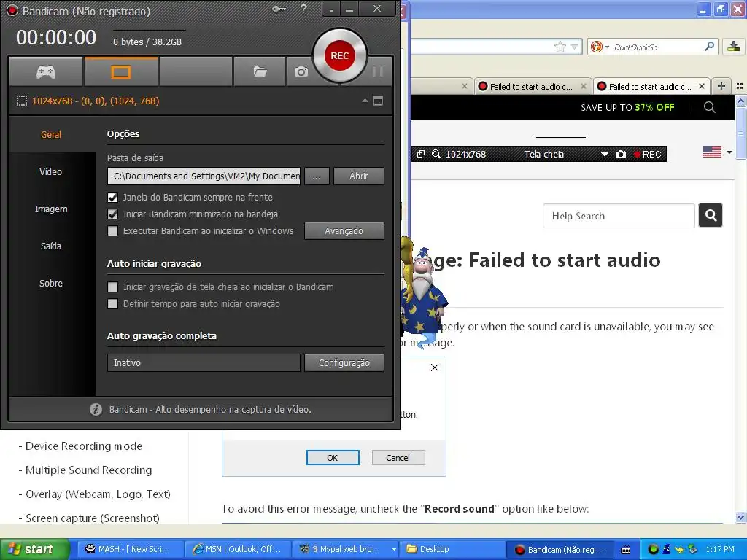Click the browser scrollbar down arrow

coord(740,517)
